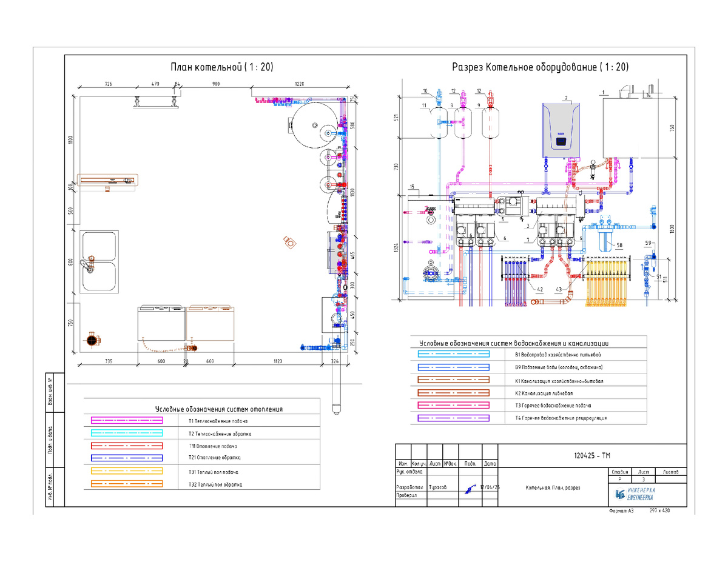Click the plan dimension '900'

click(215, 83)
